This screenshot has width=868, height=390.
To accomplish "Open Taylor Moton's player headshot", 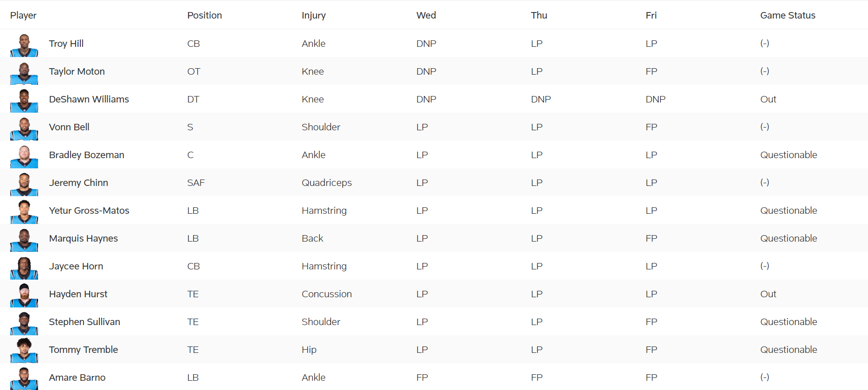I will click(x=24, y=73).
